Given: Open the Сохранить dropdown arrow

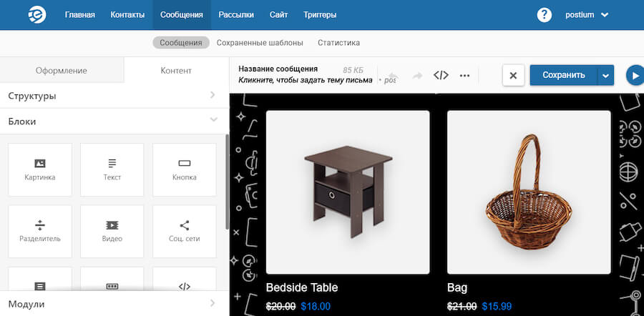Looking at the screenshot, I should click(606, 75).
